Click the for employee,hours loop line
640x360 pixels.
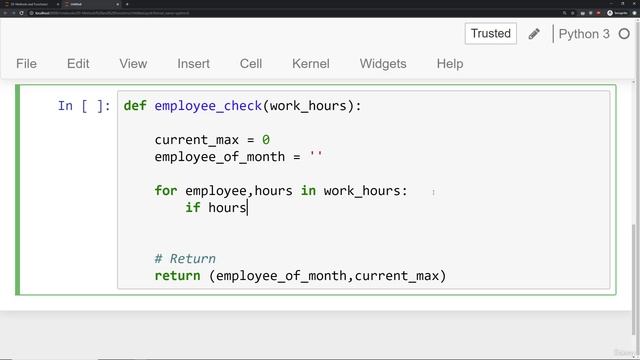281,191
